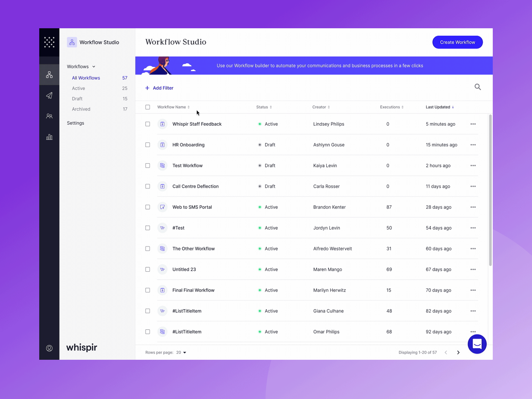532x399 pixels.
Task: Collapse the Workflows section chevron
Action: click(x=94, y=66)
